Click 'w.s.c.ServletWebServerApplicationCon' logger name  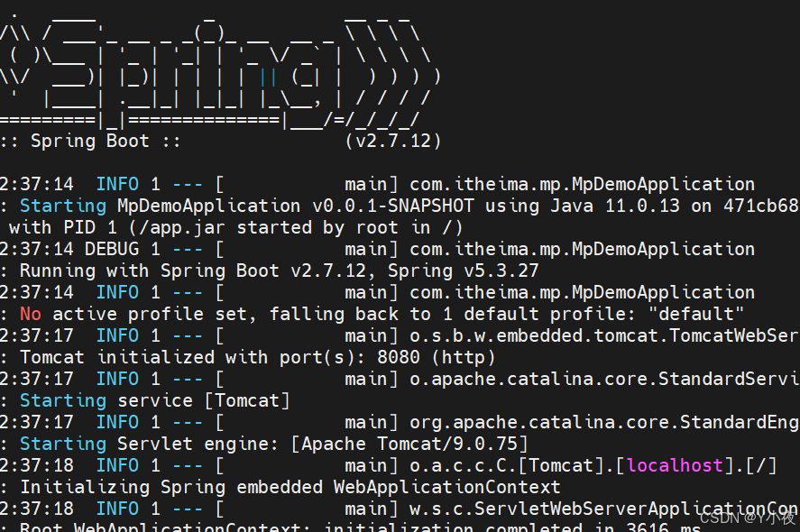pyautogui.click(x=604, y=509)
